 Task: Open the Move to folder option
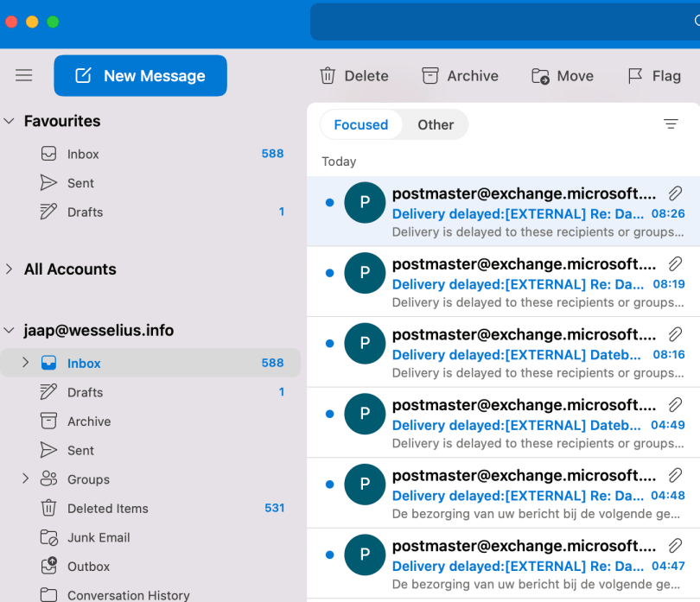coord(562,76)
